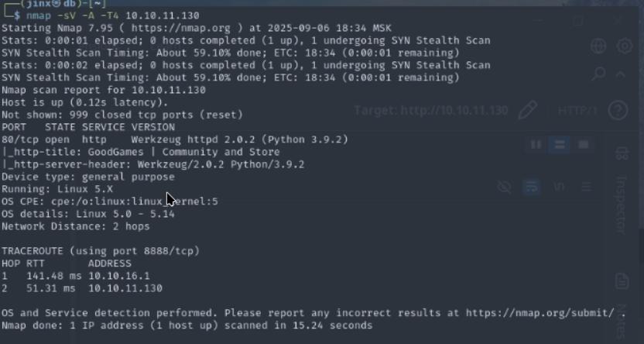Toggle the \n non-printable characters button
The height and width of the screenshot is (344, 644).
[559, 187]
